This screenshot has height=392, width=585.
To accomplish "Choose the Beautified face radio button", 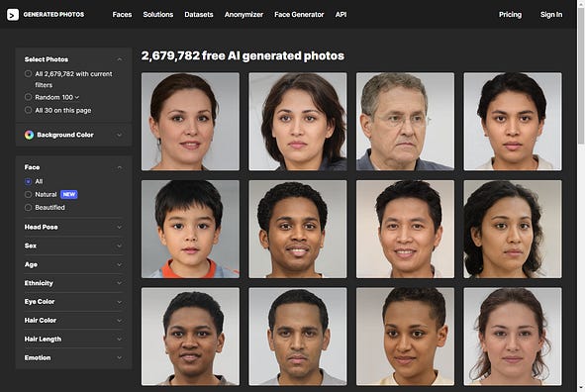I will tap(28, 207).
